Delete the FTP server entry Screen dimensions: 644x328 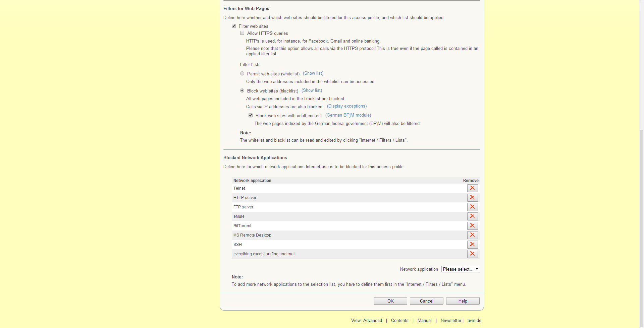pyautogui.click(x=472, y=207)
